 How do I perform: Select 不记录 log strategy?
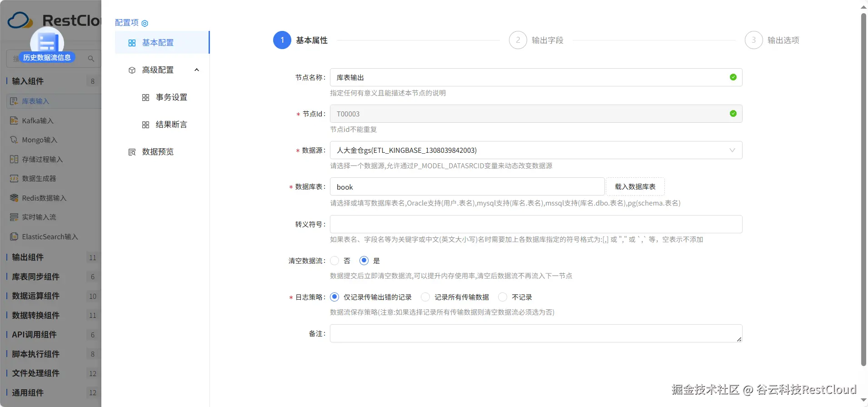pyautogui.click(x=503, y=297)
